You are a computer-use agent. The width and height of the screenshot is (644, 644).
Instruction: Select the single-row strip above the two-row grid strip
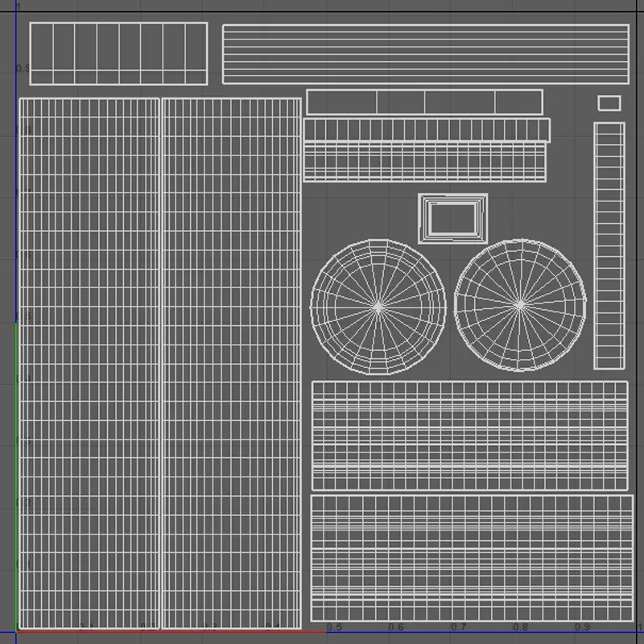pos(427,130)
